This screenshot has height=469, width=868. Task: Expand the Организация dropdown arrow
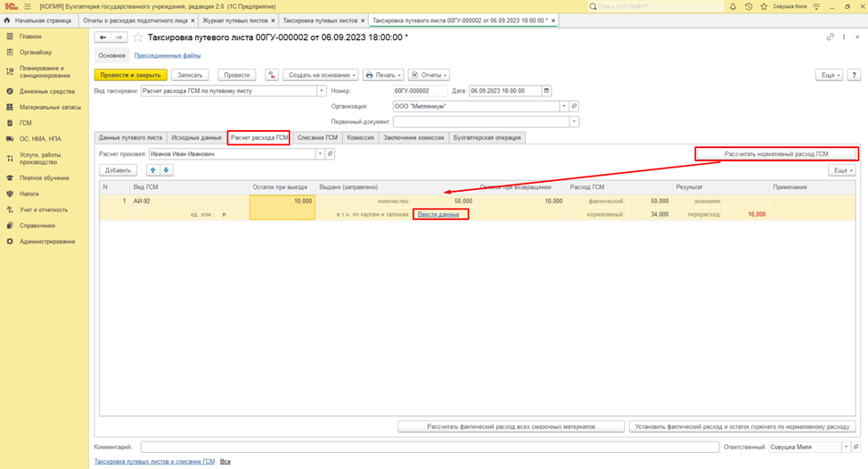[x=564, y=106]
